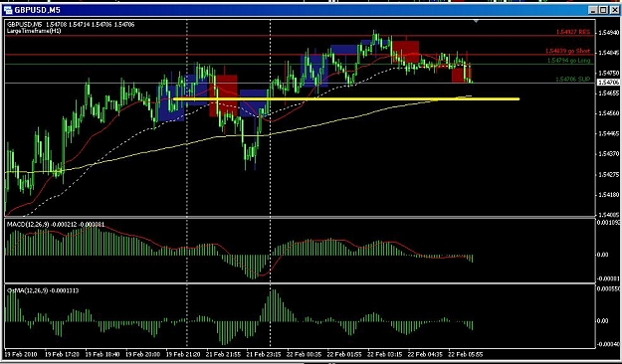Click the 21 Feb 23:15 time label
This screenshot has width=622, height=364.
click(264, 354)
